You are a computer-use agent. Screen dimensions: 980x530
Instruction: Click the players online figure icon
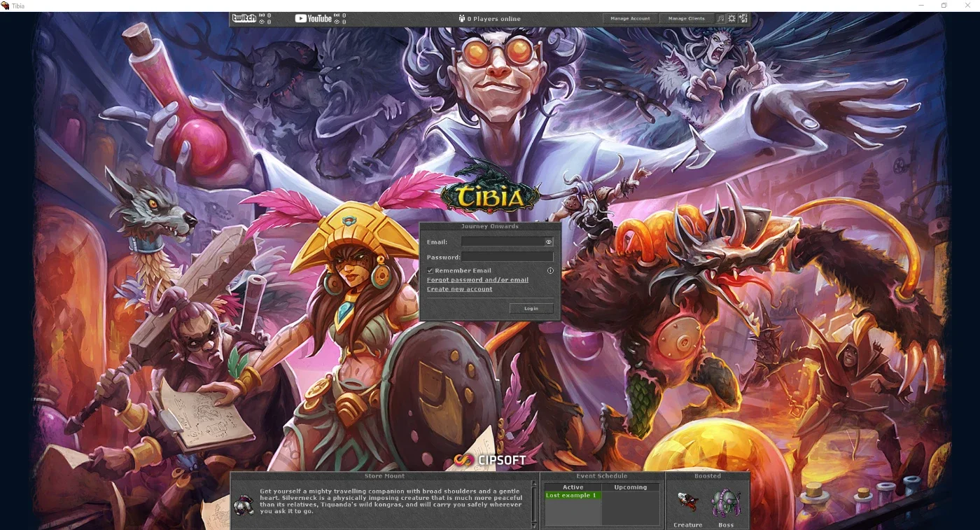tap(462, 19)
